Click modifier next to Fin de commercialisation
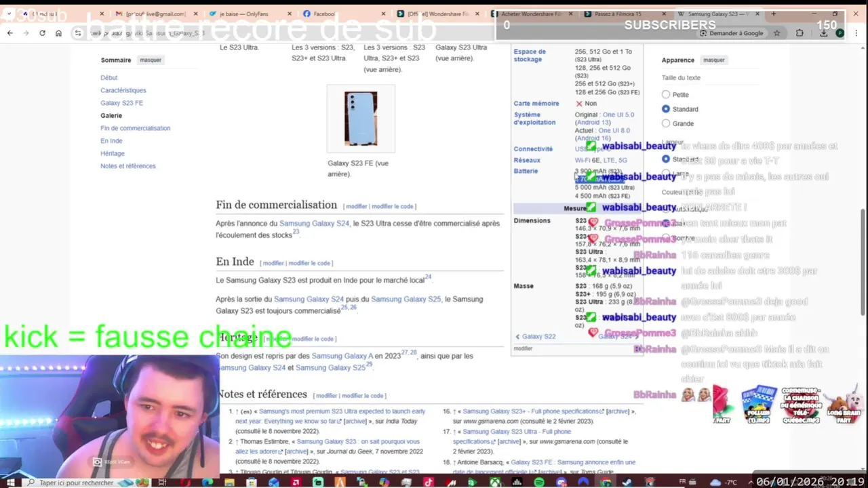 pyautogui.click(x=357, y=207)
